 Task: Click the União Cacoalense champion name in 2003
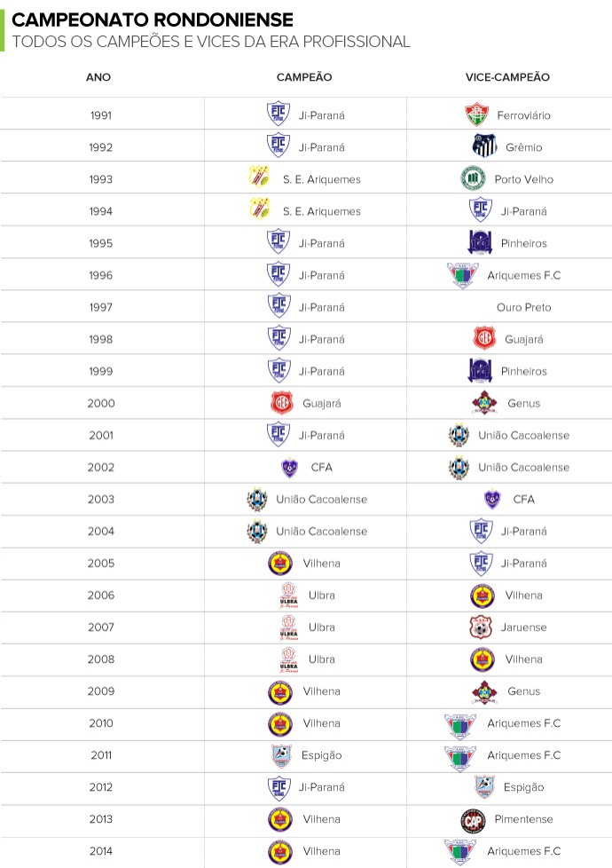(x=321, y=500)
